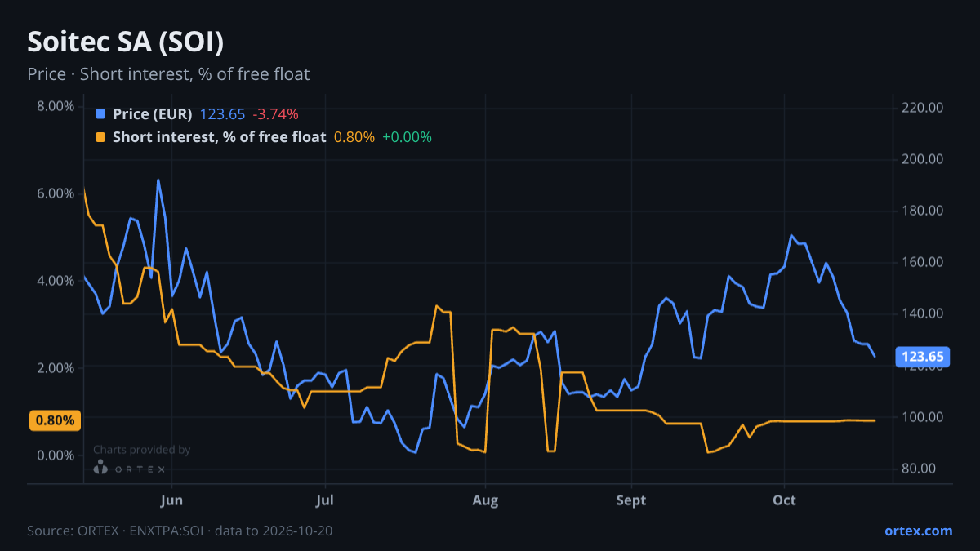Click the subtitle 'Price · Short interest, % of free float'

(168, 74)
